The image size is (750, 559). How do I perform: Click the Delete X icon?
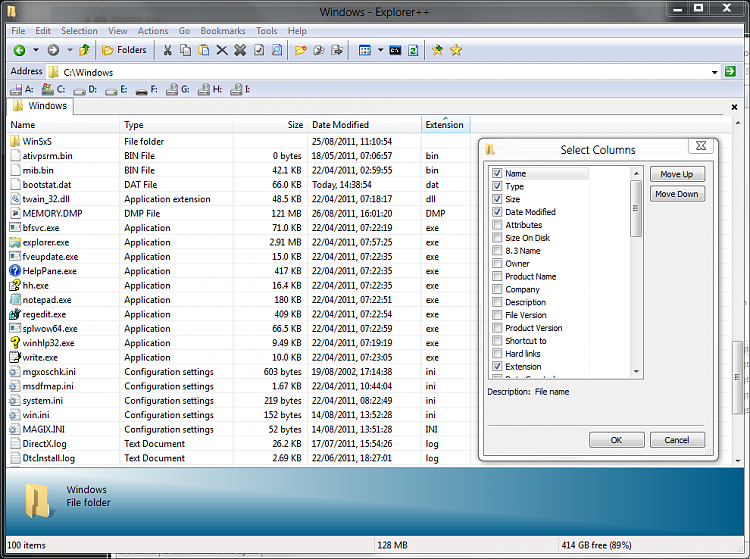222,50
